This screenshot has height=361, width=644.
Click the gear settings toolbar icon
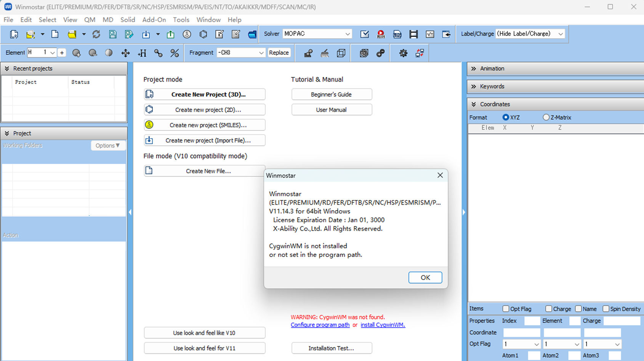click(403, 53)
